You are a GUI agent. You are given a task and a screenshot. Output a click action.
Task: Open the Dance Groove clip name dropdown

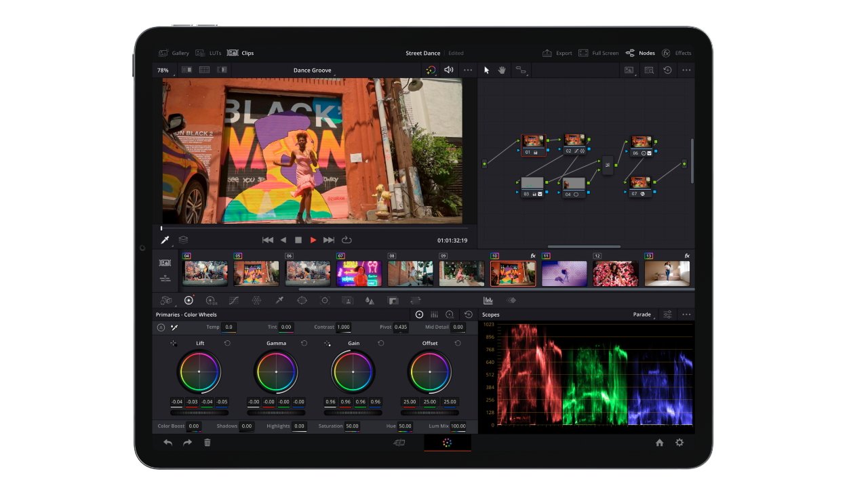point(313,70)
